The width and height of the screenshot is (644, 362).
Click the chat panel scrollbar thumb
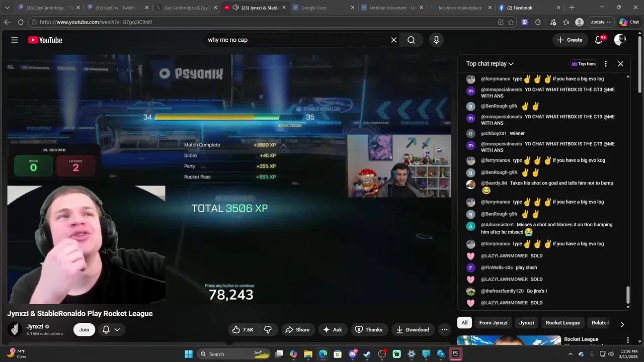coord(628,296)
